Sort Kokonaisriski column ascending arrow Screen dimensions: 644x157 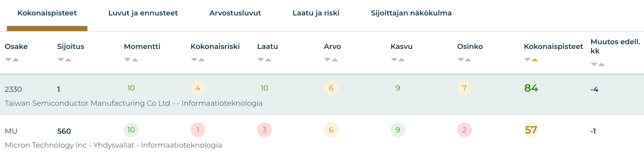pyautogui.click(x=202, y=60)
